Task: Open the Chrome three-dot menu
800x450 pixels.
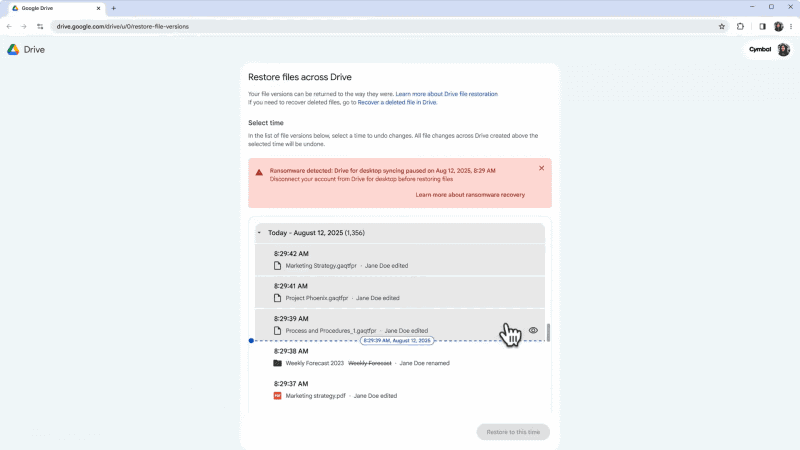Action: pos(791,27)
